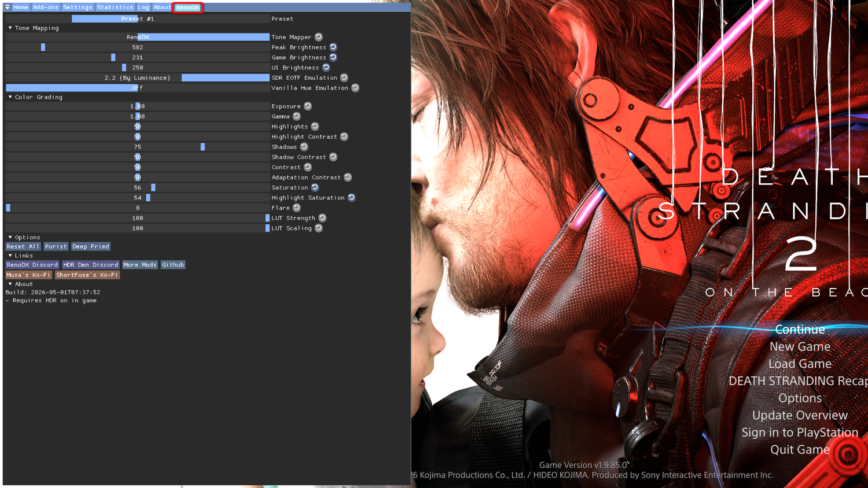Open the Log tab
This screenshot has height=488, width=868.
coord(144,8)
